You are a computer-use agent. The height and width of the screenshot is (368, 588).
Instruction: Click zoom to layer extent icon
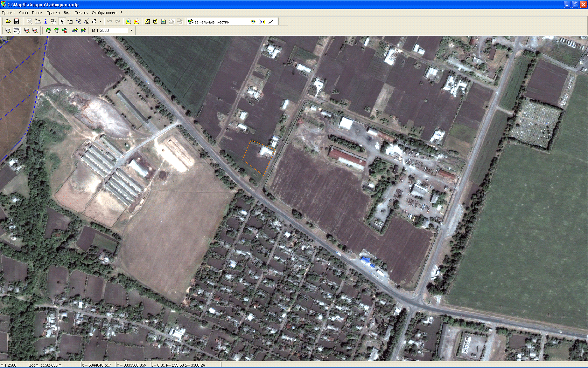(48, 30)
